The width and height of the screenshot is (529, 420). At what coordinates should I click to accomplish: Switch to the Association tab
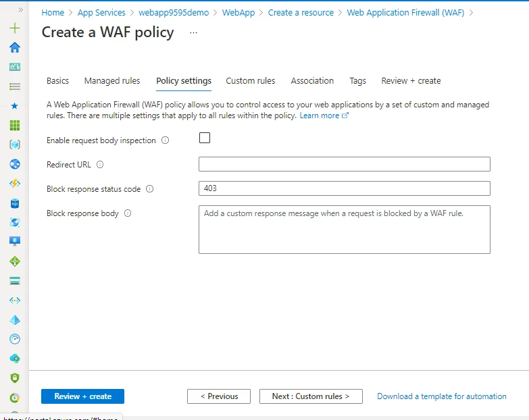click(312, 81)
